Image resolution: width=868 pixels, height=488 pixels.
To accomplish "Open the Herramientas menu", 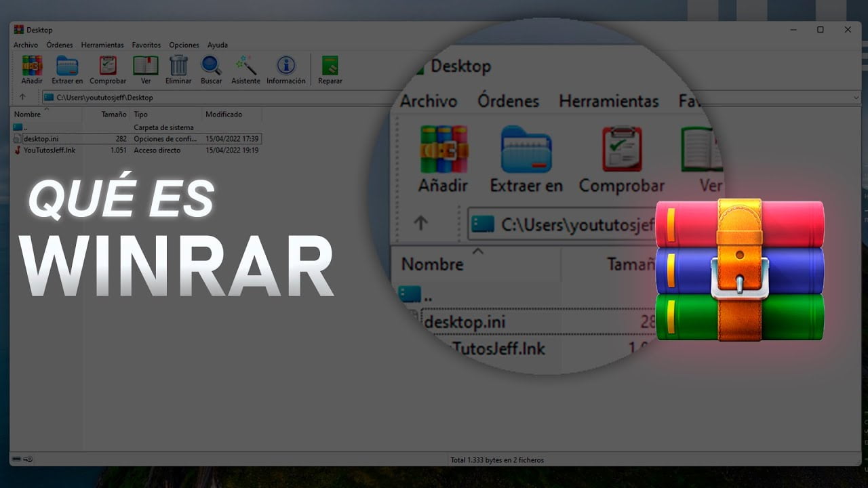I will tap(102, 45).
